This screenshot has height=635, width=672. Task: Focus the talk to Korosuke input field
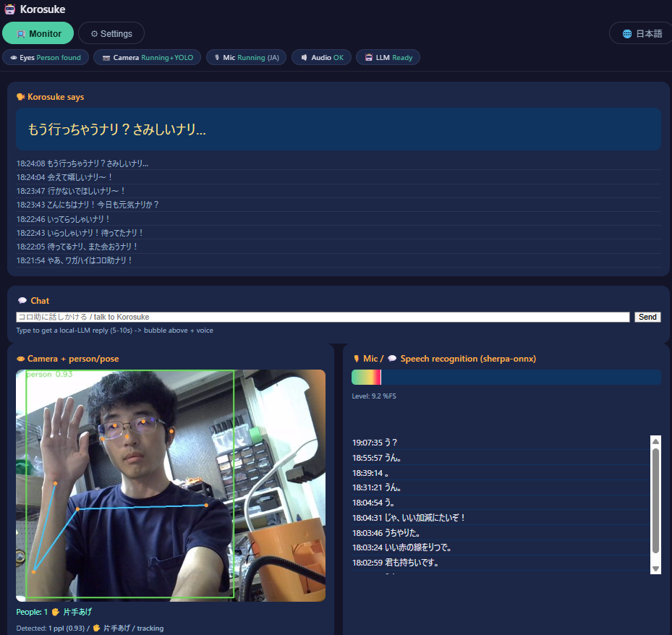coord(323,317)
